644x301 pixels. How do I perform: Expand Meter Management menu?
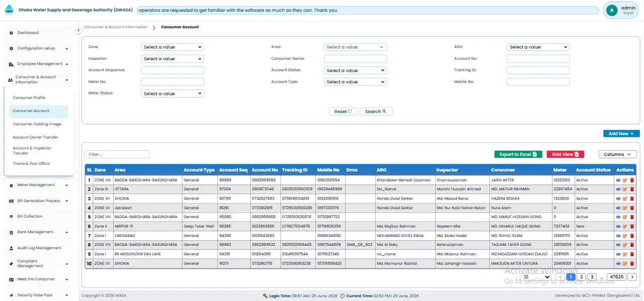39,185
